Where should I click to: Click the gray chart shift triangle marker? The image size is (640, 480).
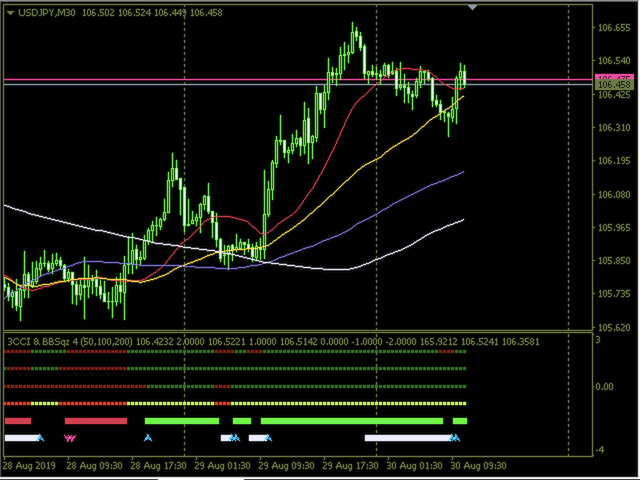tap(472, 7)
